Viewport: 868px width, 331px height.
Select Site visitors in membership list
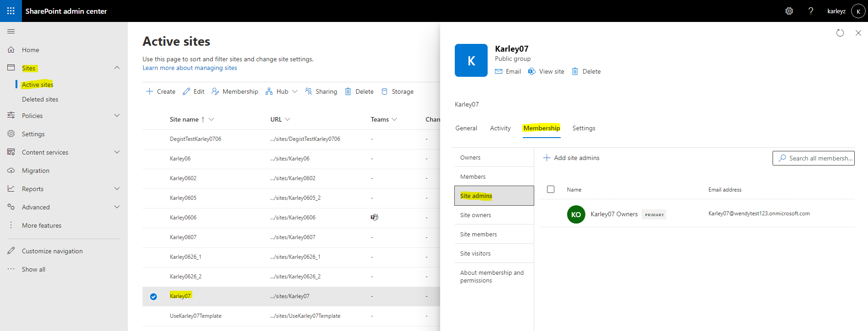tap(494, 253)
